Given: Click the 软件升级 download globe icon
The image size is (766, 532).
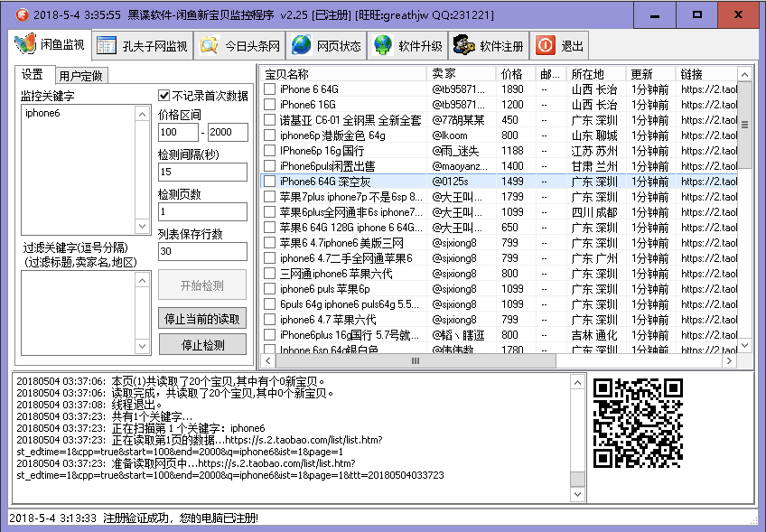Looking at the screenshot, I should (383, 45).
